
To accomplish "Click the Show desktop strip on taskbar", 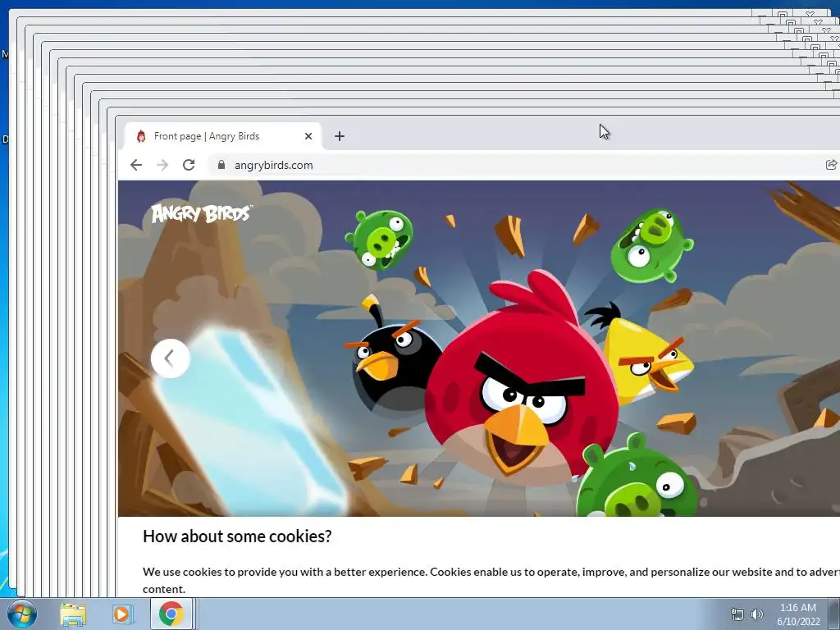I will click(x=834, y=614).
